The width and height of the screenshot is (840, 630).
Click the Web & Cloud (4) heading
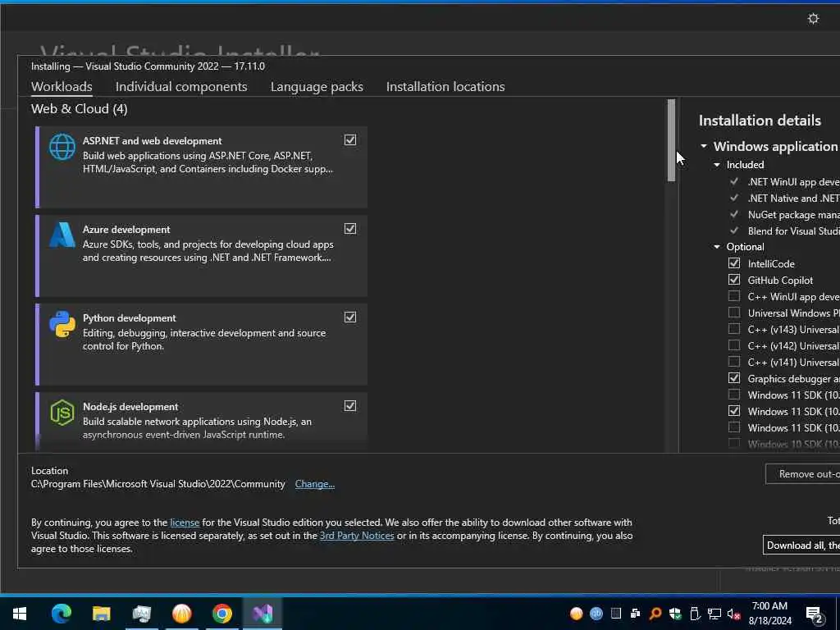click(x=80, y=109)
